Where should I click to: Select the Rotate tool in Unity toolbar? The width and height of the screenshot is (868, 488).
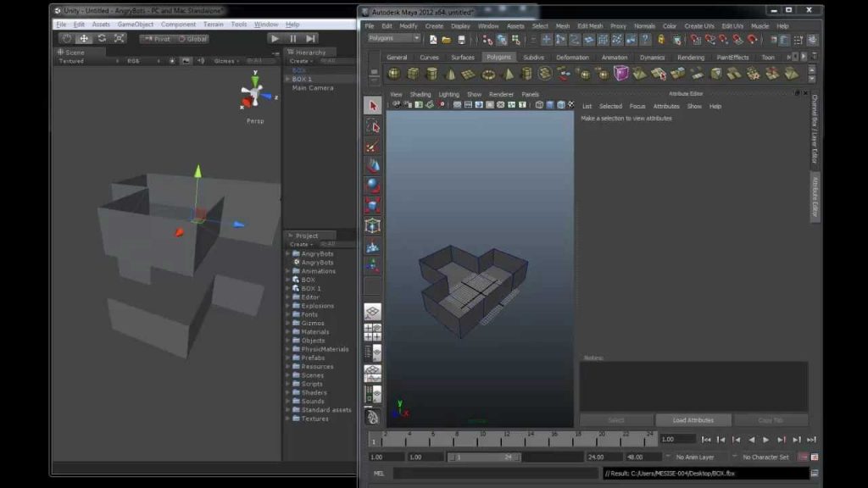coord(102,38)
